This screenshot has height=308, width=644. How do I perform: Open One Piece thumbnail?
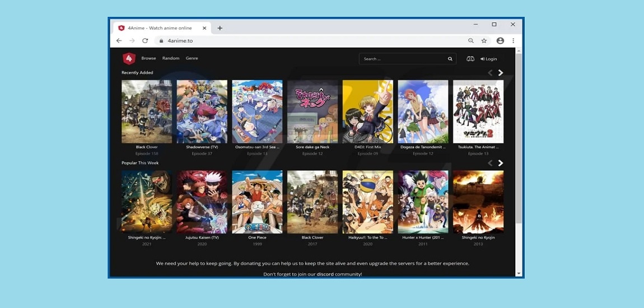[x=257, y=202]
